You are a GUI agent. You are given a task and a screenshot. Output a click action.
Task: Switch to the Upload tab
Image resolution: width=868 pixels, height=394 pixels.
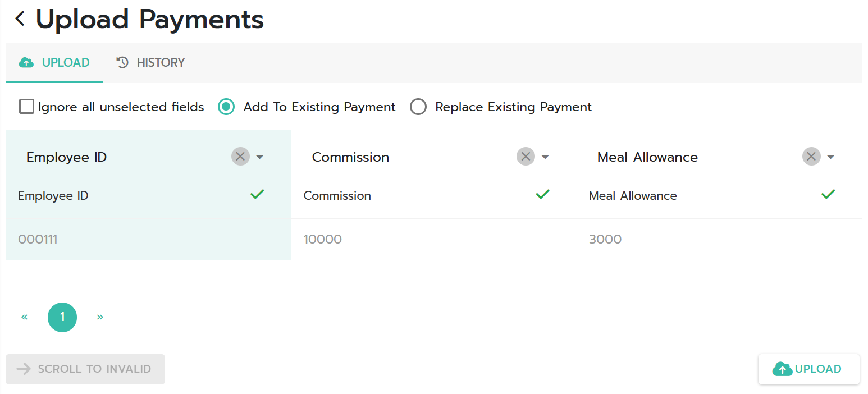[54, 62]
